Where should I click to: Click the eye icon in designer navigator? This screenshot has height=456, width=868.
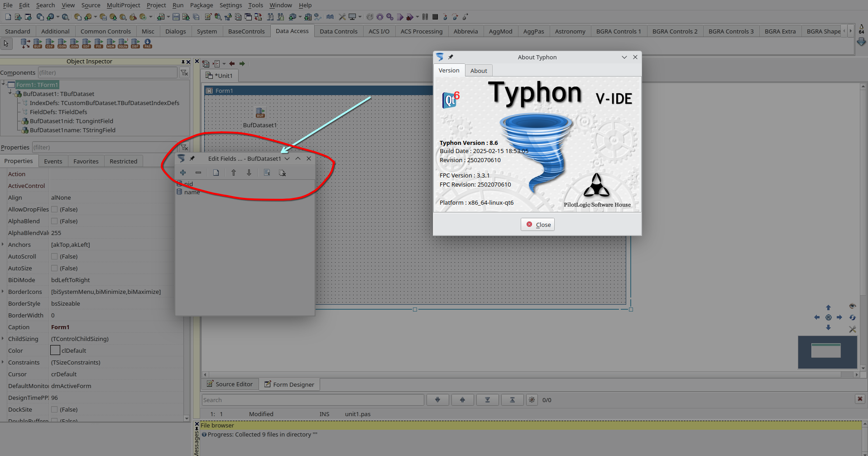[853, 306]
